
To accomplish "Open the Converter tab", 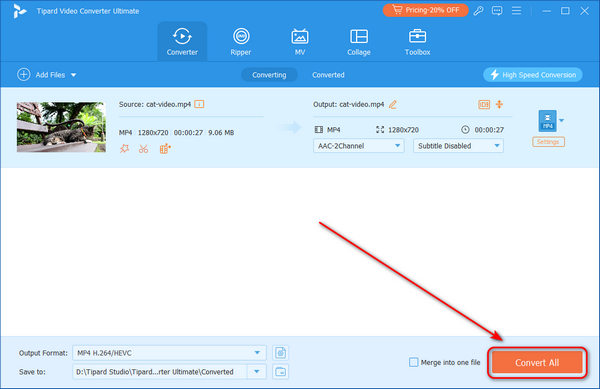I will (182, 42).
